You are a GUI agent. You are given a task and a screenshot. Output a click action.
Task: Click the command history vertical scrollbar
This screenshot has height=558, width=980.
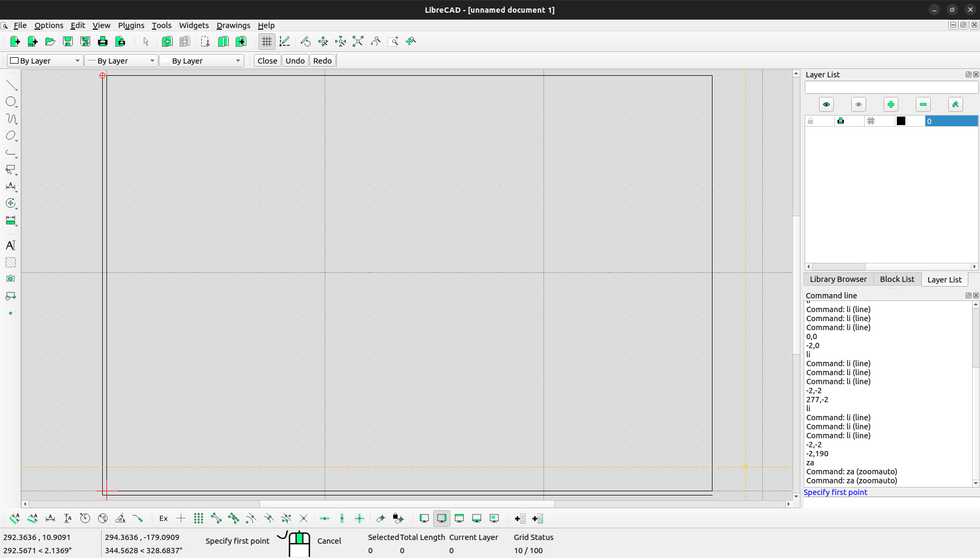pos(976,394)
